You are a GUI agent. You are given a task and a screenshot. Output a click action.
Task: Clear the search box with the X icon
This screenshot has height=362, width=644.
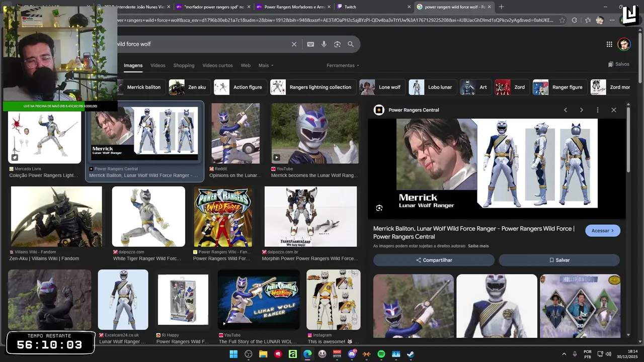point(294,44)
